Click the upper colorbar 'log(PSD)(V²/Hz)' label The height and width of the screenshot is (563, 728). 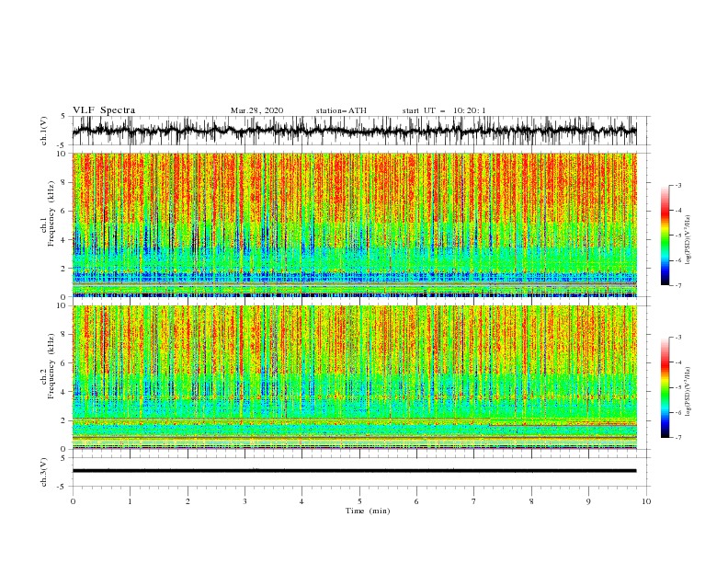[x=688, y=239]
